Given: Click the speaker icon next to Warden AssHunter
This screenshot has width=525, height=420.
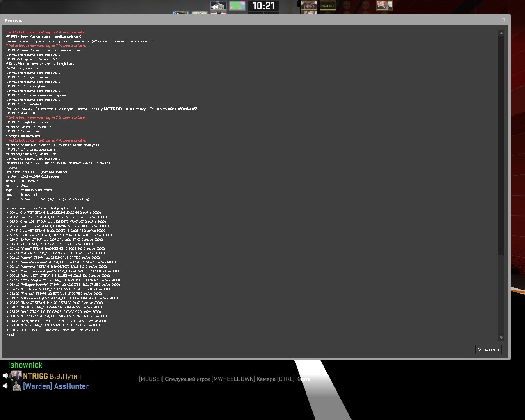Looking at the screenshot, I should point(6,386).
